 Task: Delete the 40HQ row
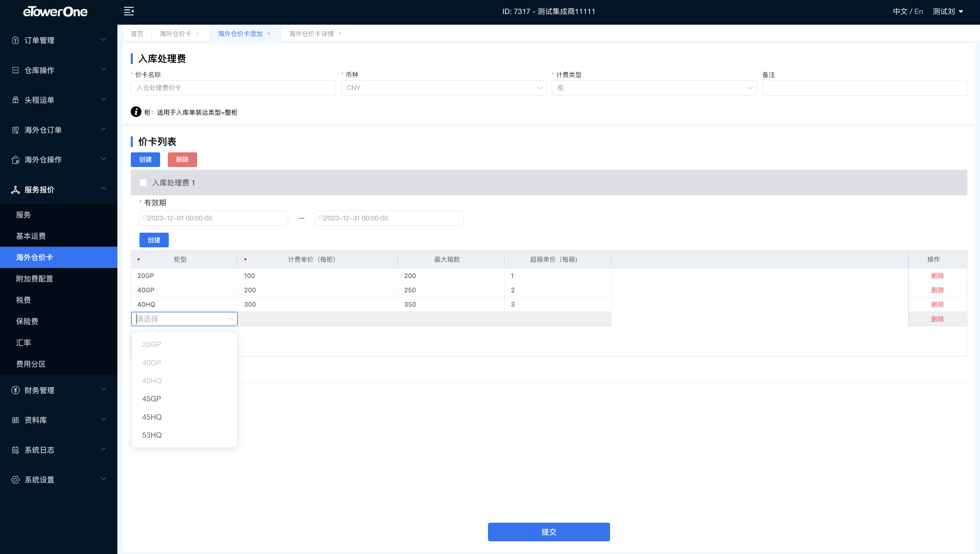coord(937,304)
